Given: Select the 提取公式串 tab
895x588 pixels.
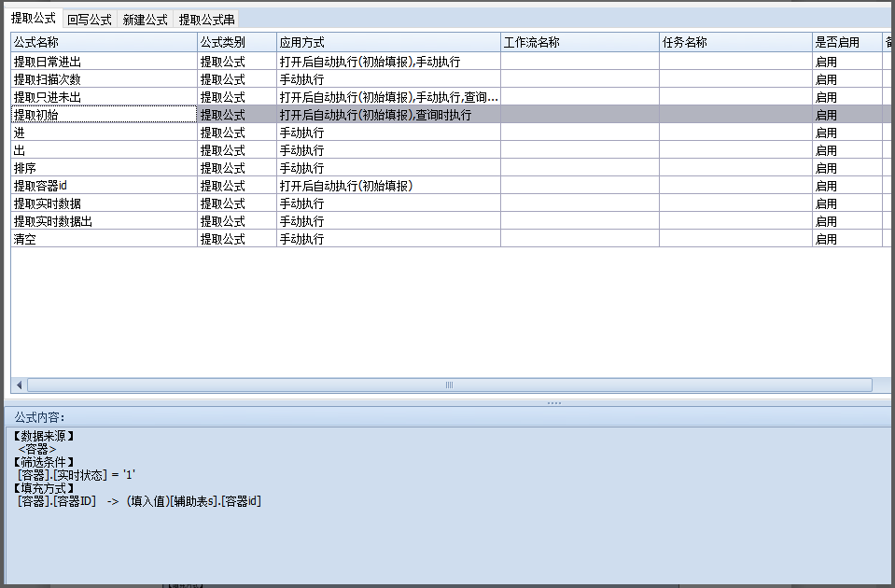Looking at the screenshot, I should click(x=206, y=19).
